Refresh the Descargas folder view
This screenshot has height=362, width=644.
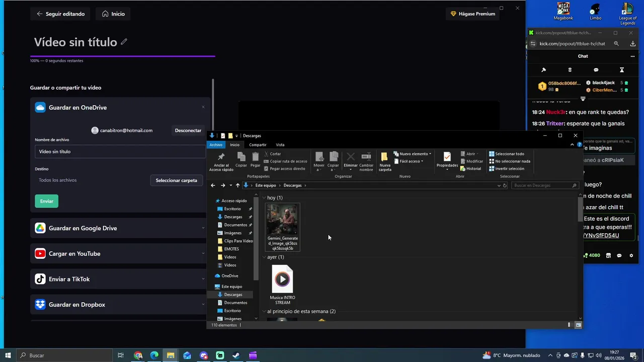point(505,186)
